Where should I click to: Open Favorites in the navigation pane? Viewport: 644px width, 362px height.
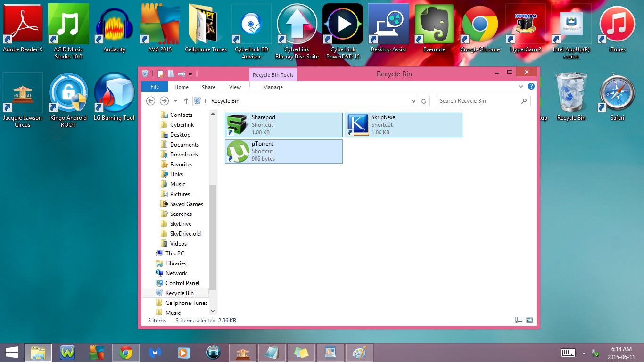[181, 165]
